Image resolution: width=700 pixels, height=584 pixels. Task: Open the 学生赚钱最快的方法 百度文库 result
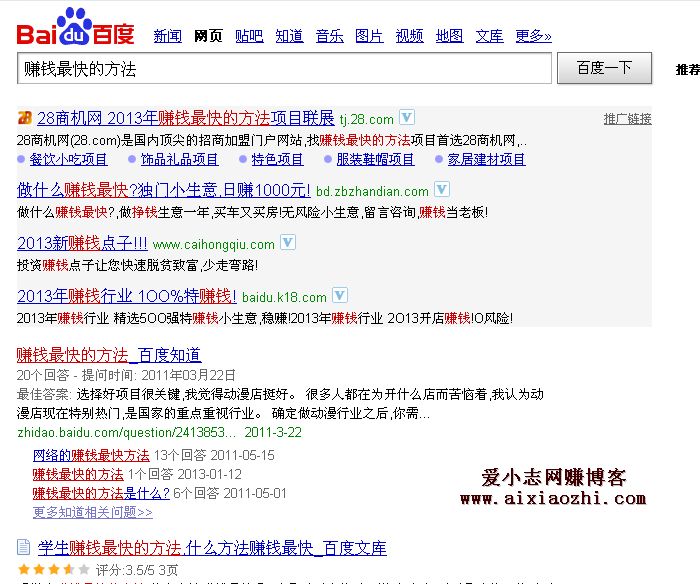tap(212, 548)
